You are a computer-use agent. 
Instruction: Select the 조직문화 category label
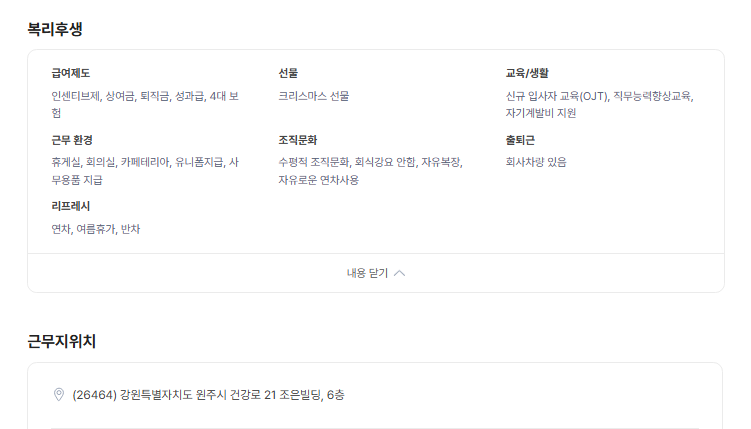pyautogui.click(x=298, y=140)
